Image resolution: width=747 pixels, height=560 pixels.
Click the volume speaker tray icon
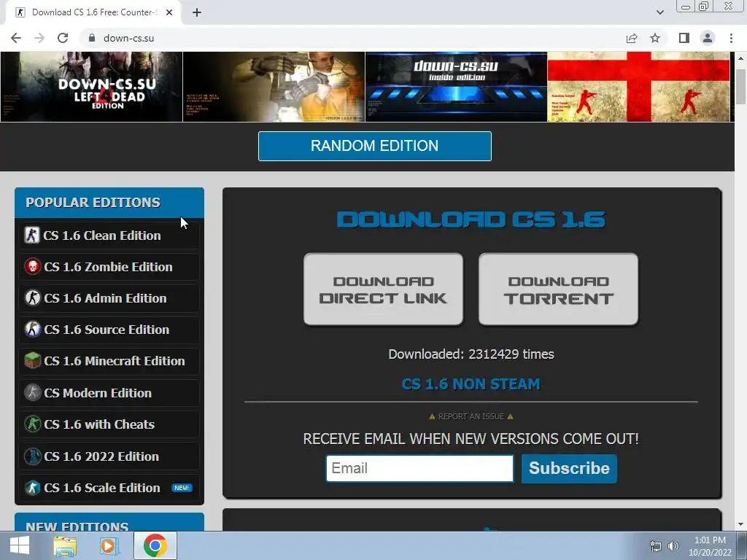point(673,546)
